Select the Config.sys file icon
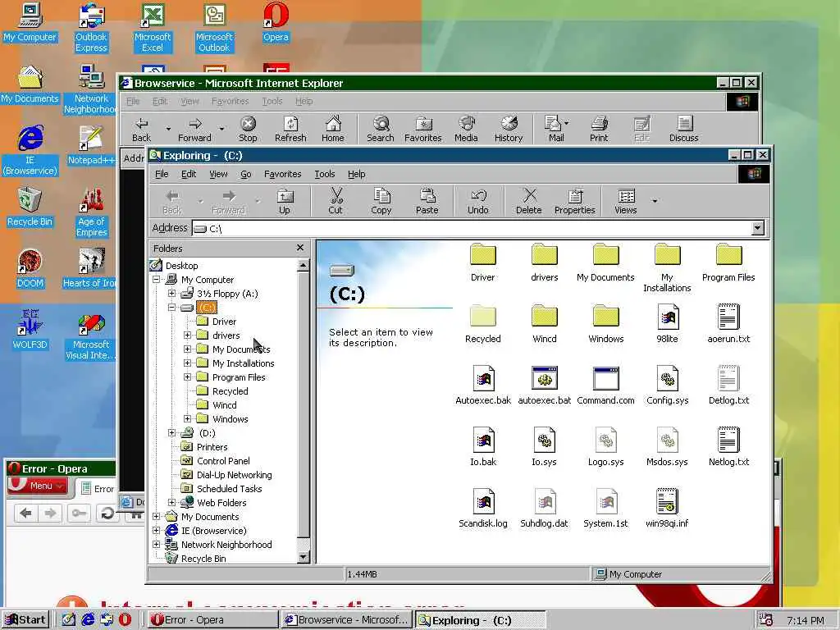 coord(667,386)
